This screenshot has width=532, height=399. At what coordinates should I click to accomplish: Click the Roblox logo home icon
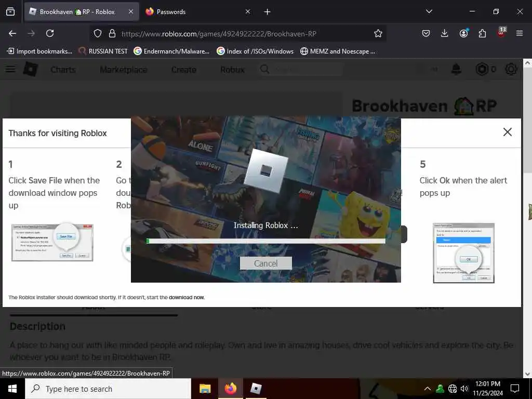[31, 69]
